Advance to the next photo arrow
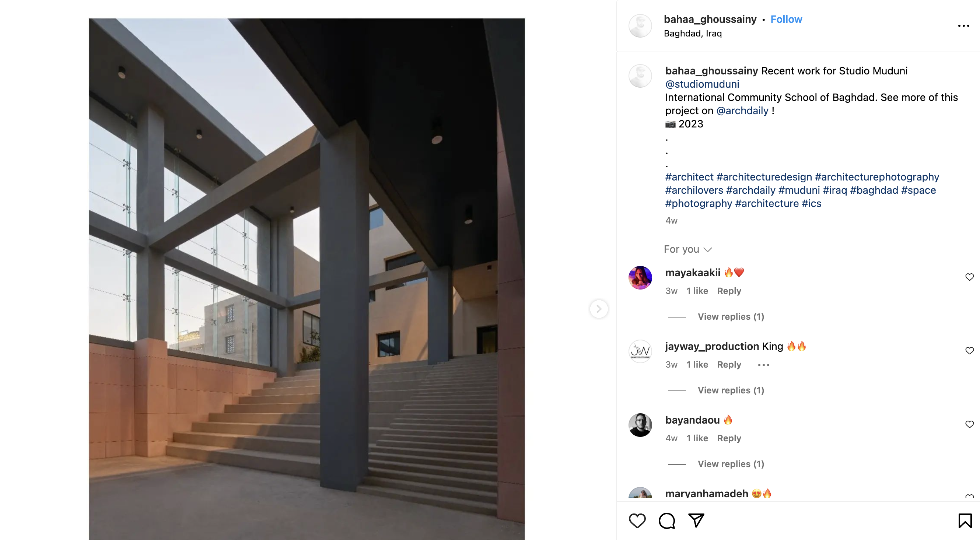The width and height of the screenshot is (980, 540). tap(599, 309)
